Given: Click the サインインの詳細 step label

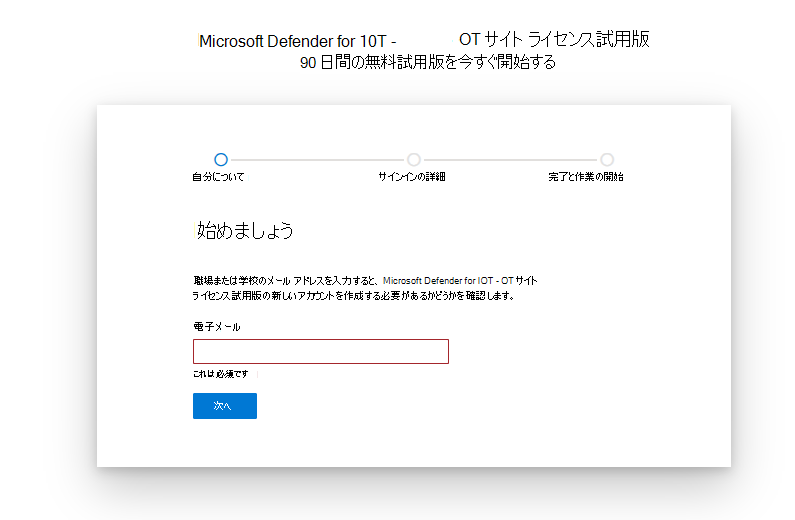Looking at the screenshot, I should tap(412, 176).
